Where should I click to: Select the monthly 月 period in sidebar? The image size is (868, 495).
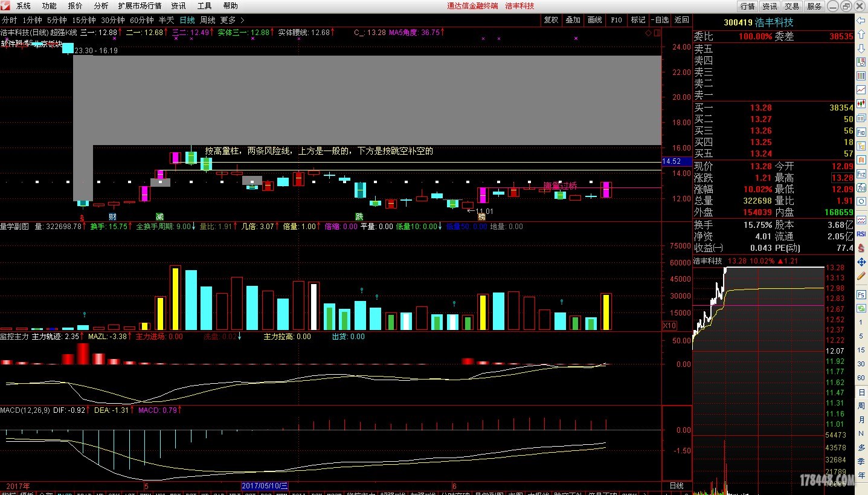tap(861, 420)
